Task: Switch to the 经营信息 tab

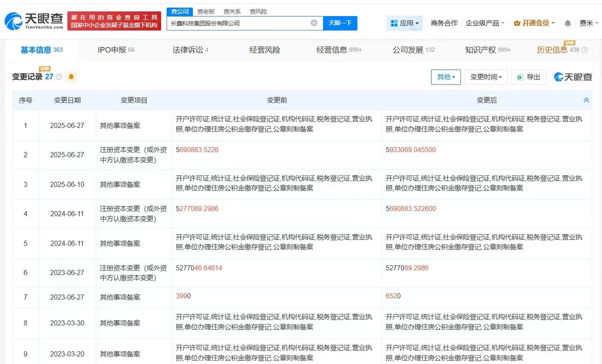Action: point(339,50)
